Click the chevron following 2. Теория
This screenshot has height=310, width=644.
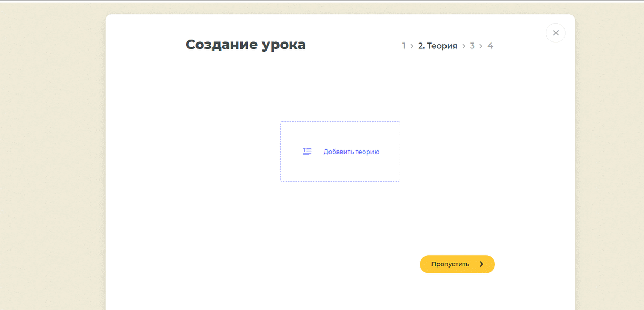tap(463, 46)
